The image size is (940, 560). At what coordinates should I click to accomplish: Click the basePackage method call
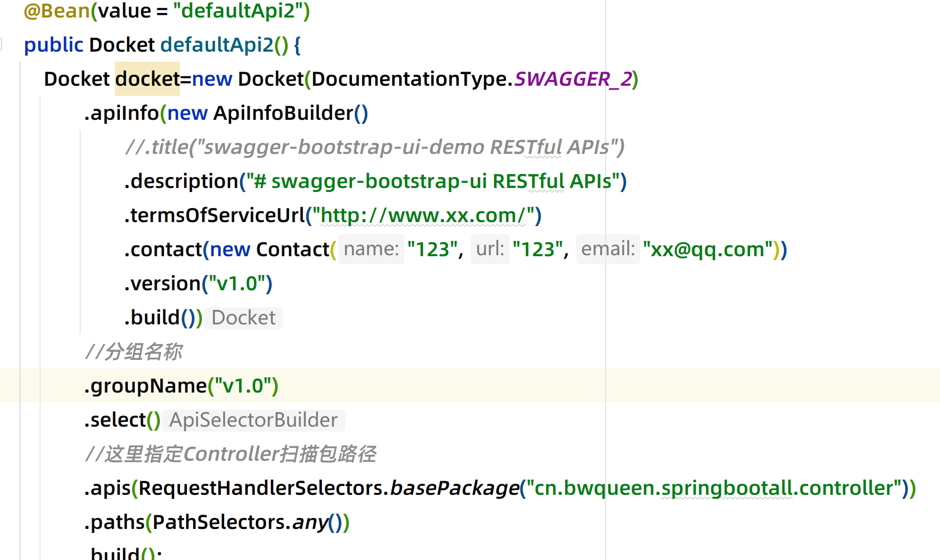(x=454, y=488)
